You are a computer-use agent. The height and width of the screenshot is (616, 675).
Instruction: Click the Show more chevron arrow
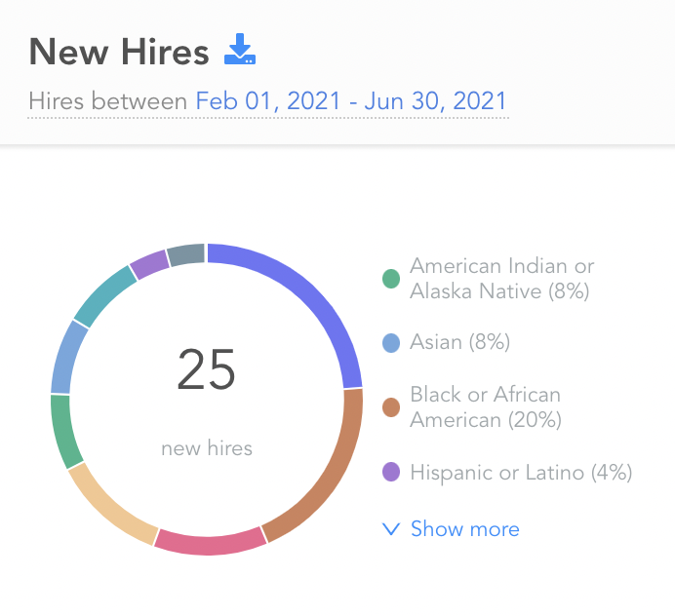click(391, 529)
